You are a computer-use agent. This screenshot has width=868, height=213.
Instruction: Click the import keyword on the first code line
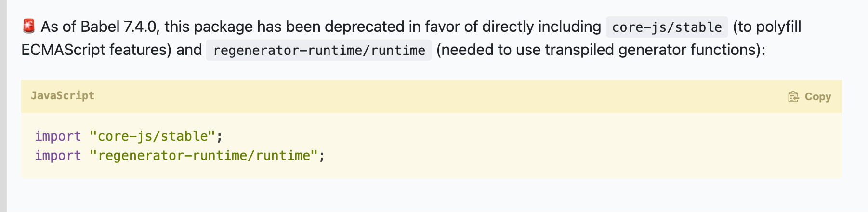click(58, 136)
